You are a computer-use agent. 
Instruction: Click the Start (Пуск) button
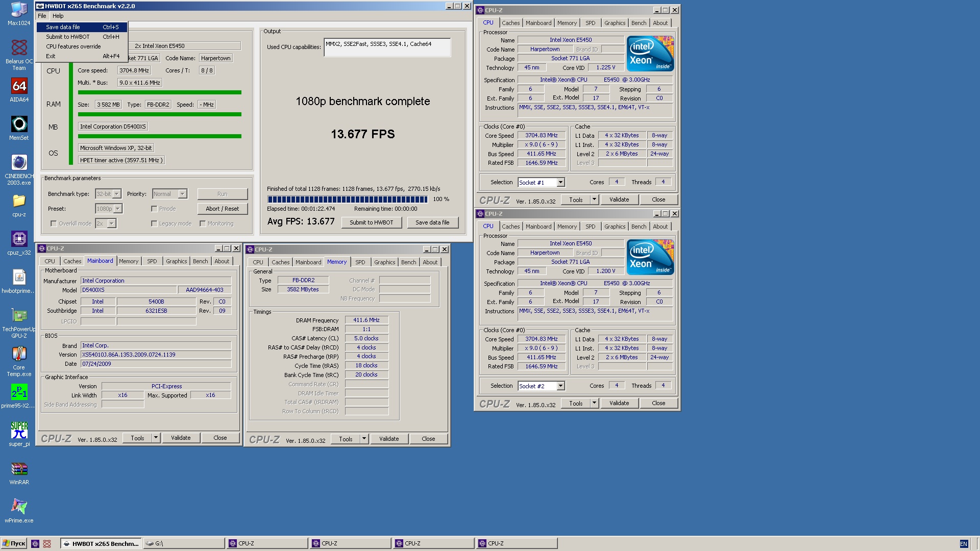coord(14,543)
